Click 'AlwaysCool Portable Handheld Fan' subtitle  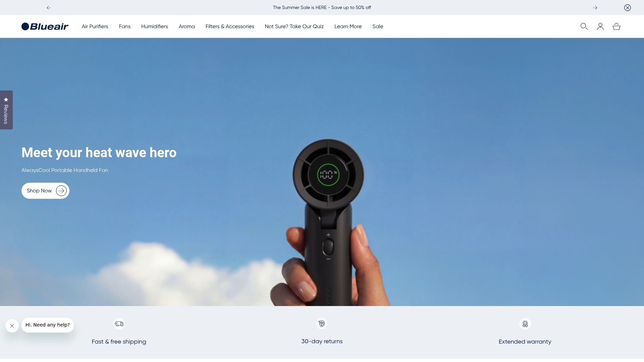(x=65, y=170)
